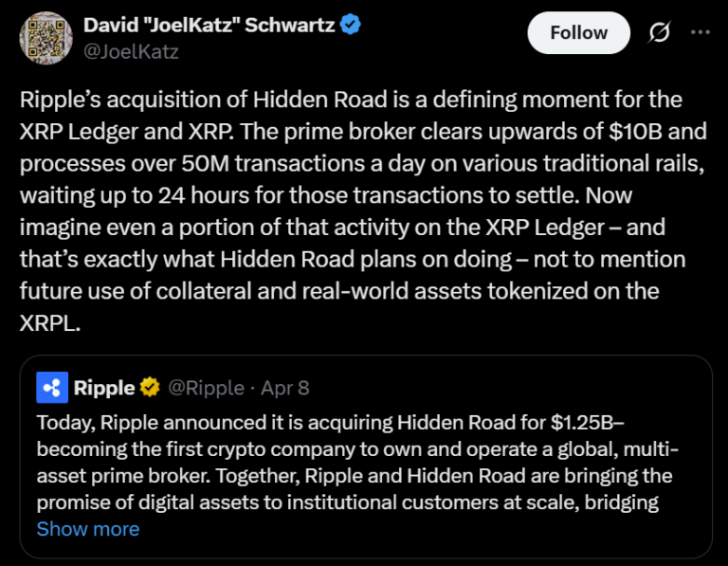Open the David "JoelKatz" Schwartz display name
728x566 pixels.
click(207, 26)
